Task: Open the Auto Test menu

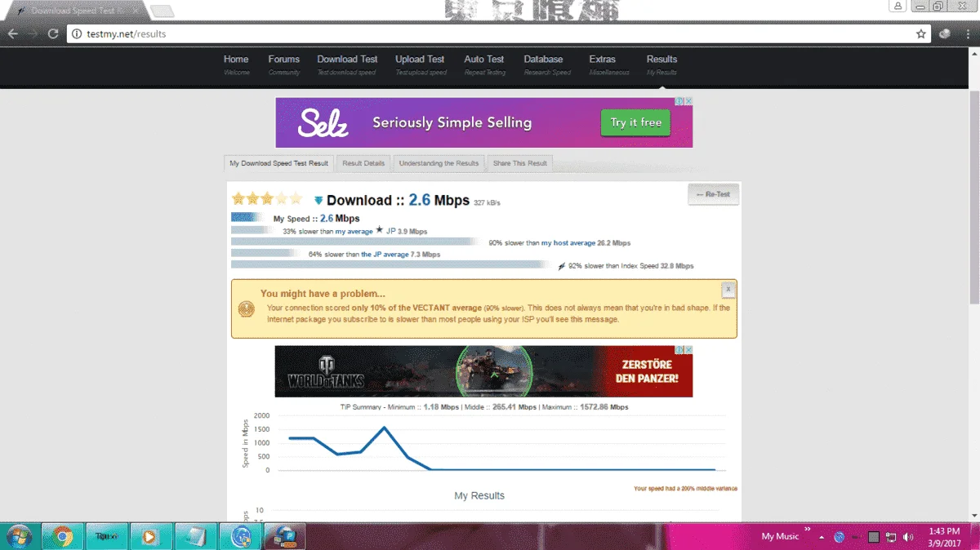Action: [484, 64]
